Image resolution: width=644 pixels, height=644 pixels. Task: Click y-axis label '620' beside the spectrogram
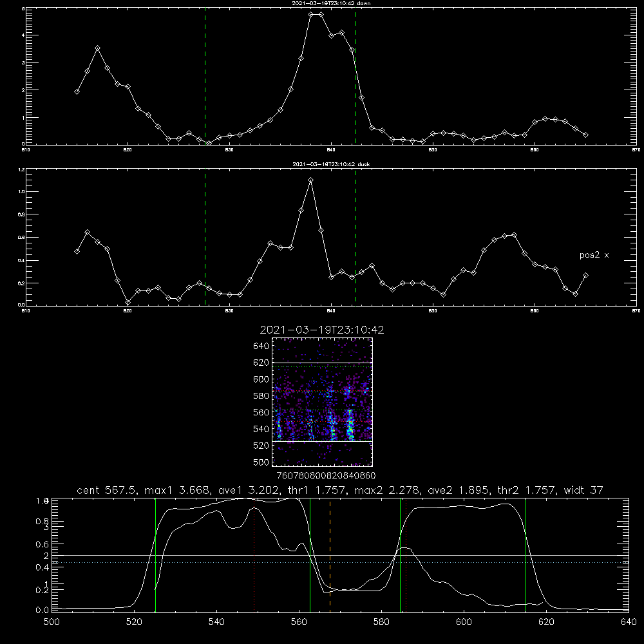point(261,363)
